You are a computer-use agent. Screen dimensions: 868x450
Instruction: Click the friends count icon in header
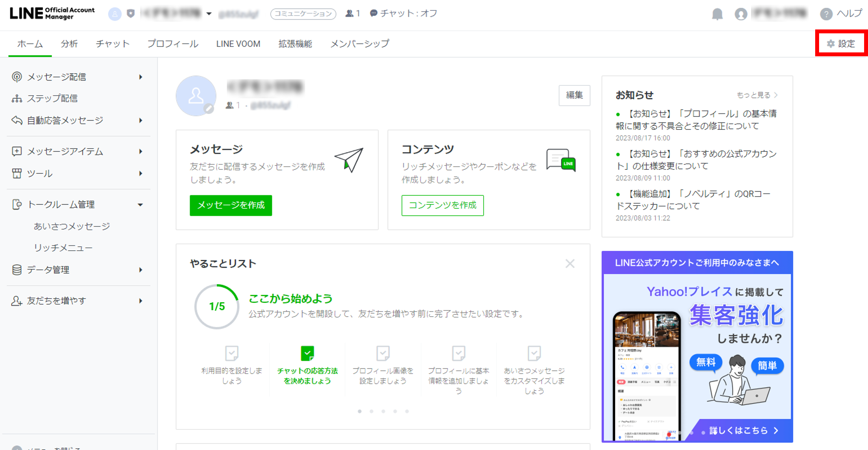[349, 13]
